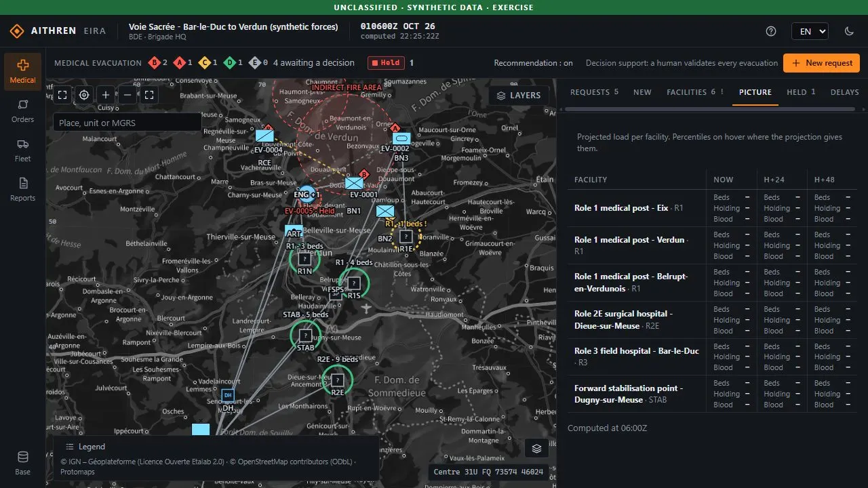The width and height of the screenshot is (868, 488).
Task: Switch to the HELD tab
Action: (x=801, y=92)
